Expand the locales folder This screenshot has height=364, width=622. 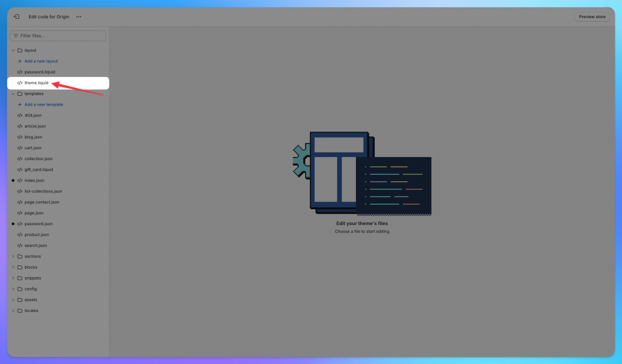[x=12, y=310]
